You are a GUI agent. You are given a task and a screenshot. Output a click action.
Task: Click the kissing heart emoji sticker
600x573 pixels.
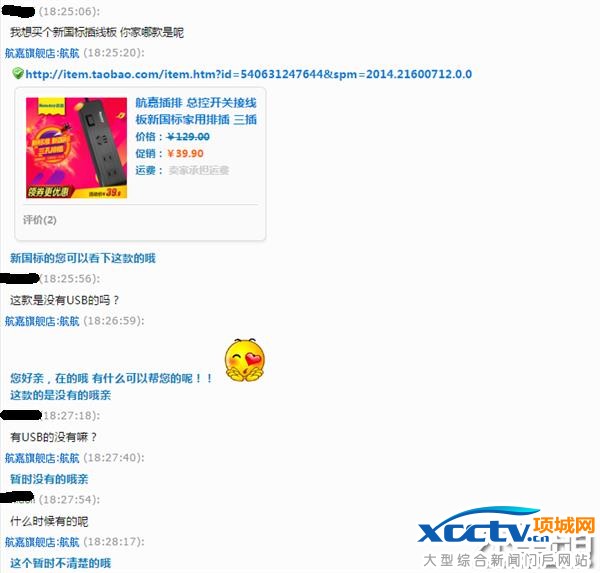point(245,360)
